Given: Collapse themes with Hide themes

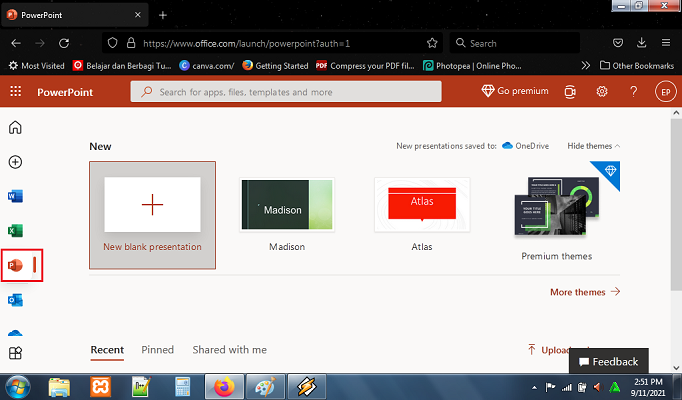Looking at the screenshot, I should (x=593, y=146).
